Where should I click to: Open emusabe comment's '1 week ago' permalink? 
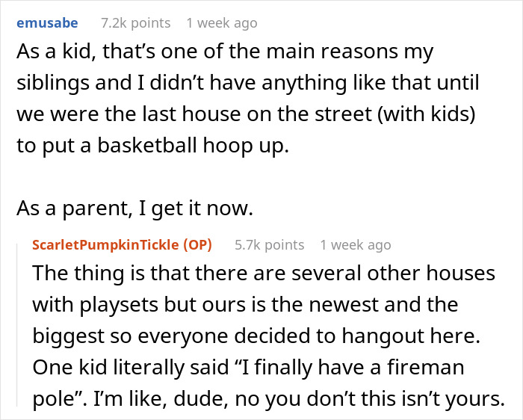click(x=222, y=23)
